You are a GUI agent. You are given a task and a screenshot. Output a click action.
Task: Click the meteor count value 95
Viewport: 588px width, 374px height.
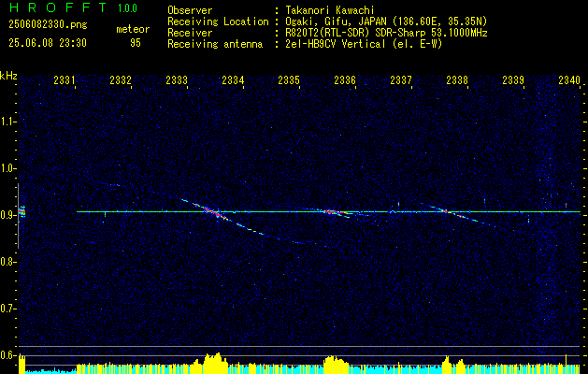point(136,43)
